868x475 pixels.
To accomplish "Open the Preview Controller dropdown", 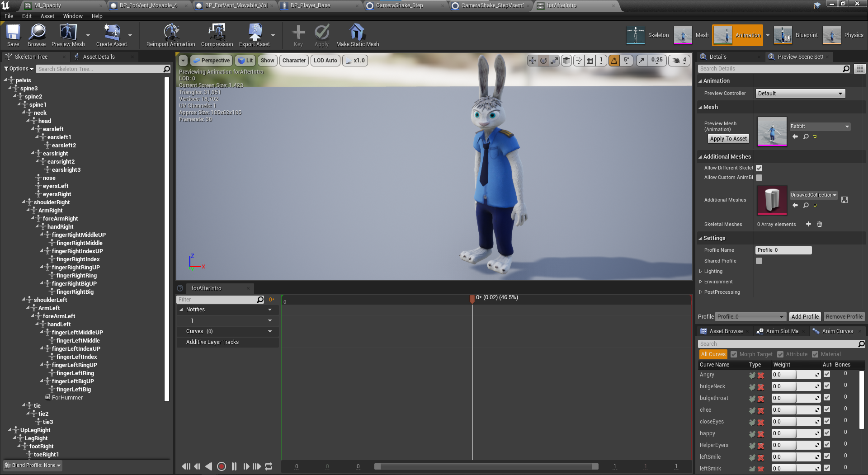I will [x=800, y=94].
